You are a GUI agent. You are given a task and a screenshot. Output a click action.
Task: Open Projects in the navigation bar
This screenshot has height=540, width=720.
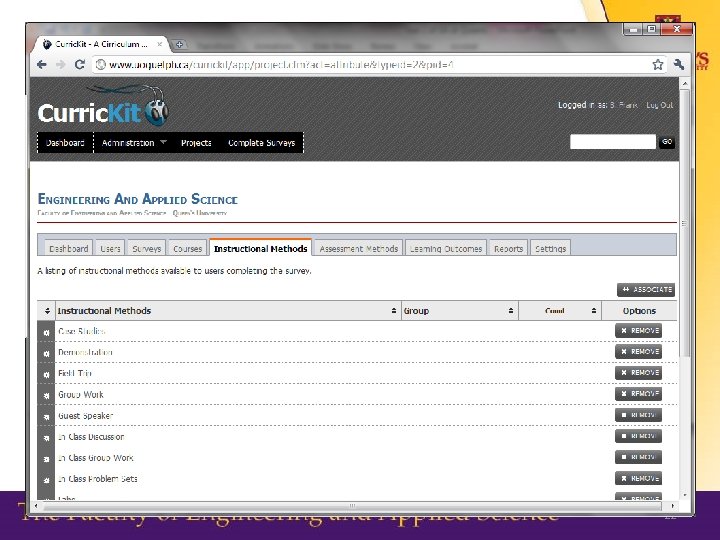tap(196, 143)
